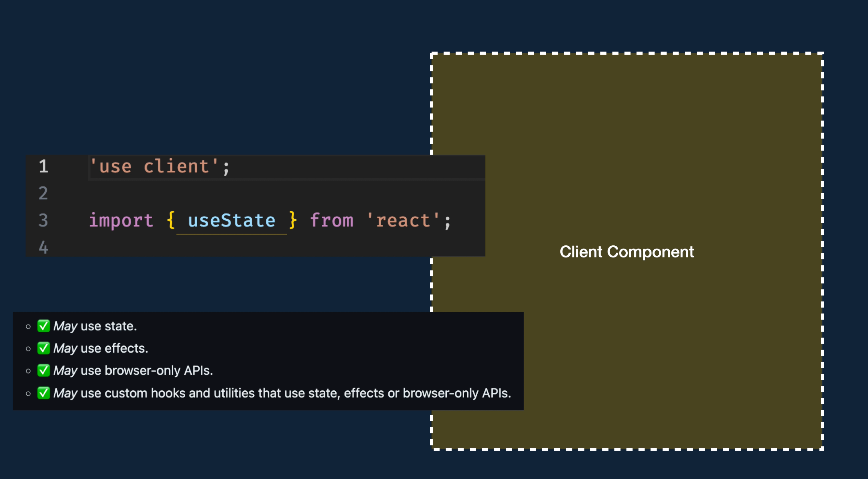Click the checkmark beside 'May use browser-only APIs.'

tap(44, 370)
